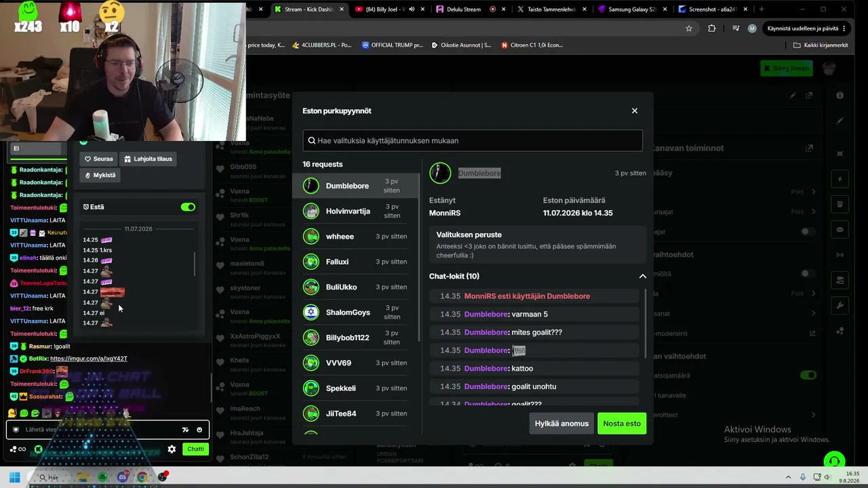The width and height of the screenshot is (868, 488).
Task: Open whheee's unban request
Action: pyautogui.click(x=356, y=237)
